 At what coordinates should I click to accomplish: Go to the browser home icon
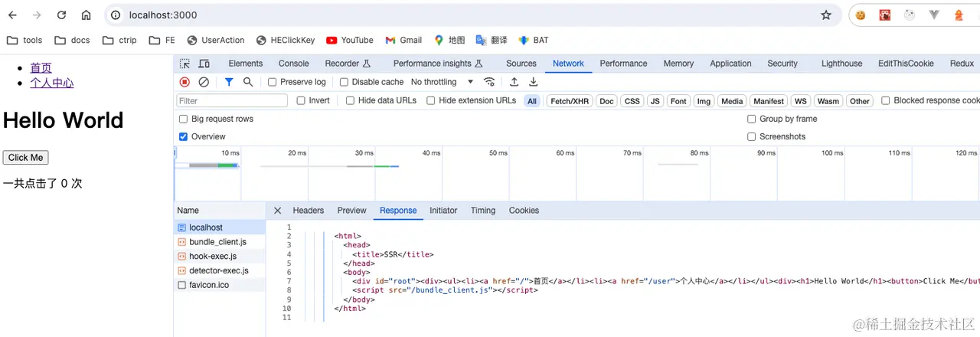tap(87, 15)
